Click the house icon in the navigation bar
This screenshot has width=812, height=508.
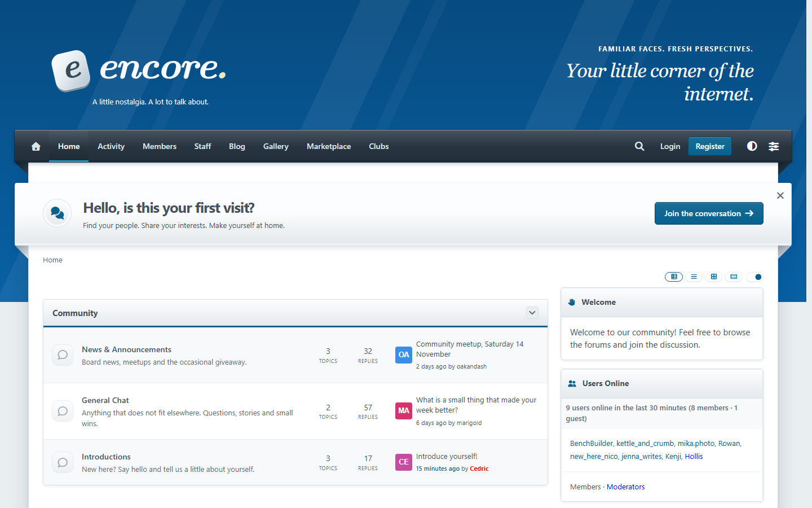(x=36, y=147)
